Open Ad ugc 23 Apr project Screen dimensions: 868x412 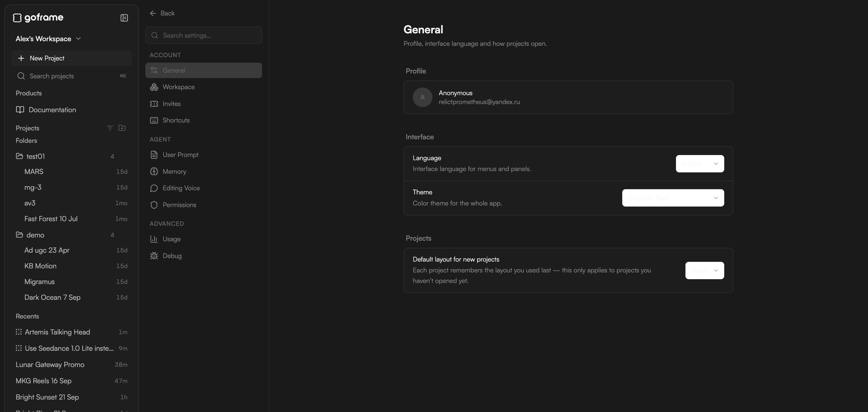click(x=71, y=250)
